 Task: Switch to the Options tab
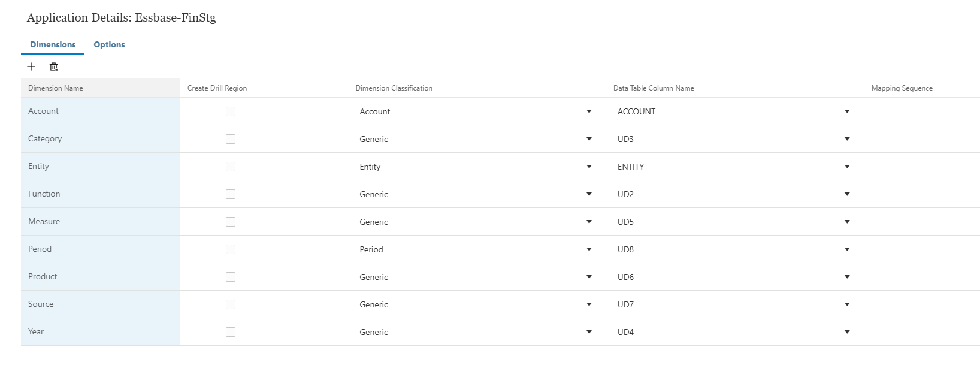(109, 44)
